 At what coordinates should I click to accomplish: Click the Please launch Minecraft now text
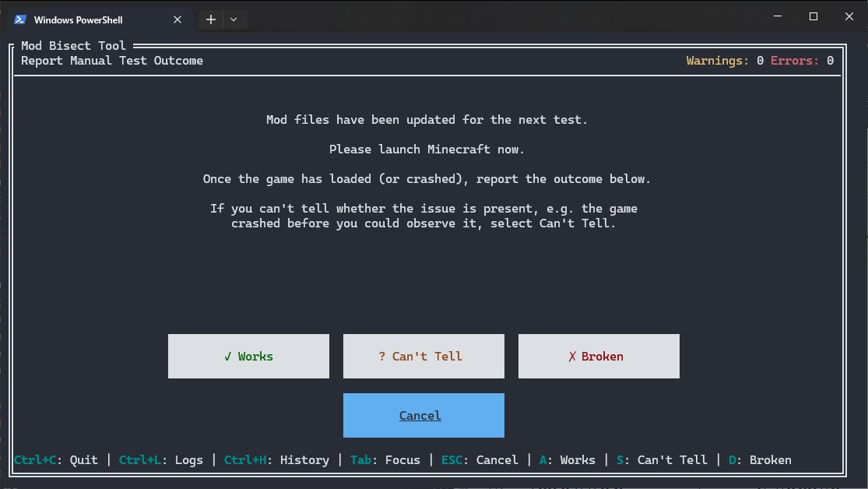(427, 149)
